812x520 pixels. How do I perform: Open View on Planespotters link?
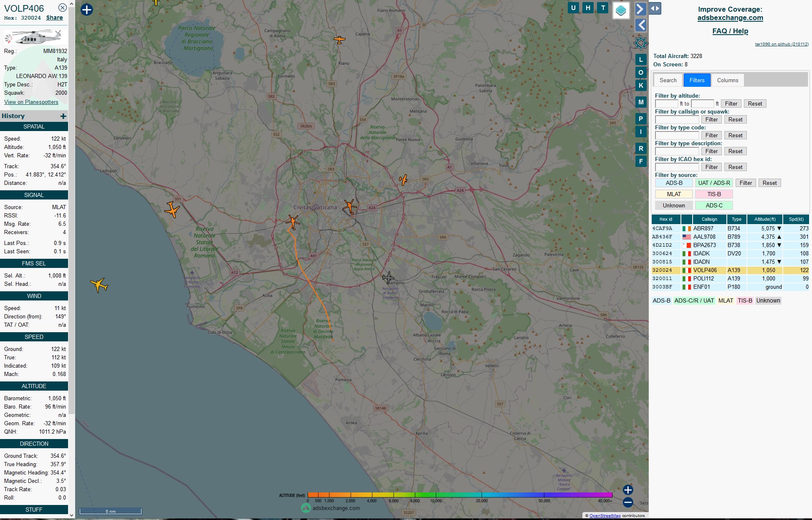pyautogui.click(x=31, y=102)
